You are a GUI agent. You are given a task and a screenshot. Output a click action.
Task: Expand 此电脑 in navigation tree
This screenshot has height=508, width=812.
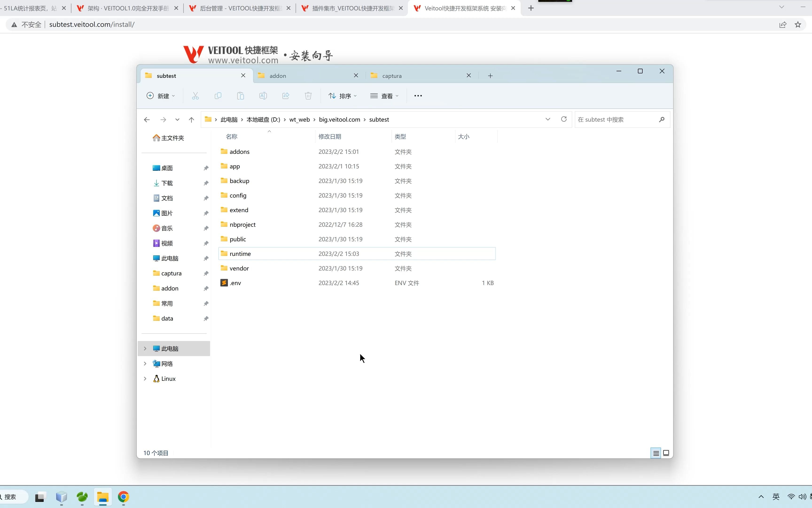(145, 348)
